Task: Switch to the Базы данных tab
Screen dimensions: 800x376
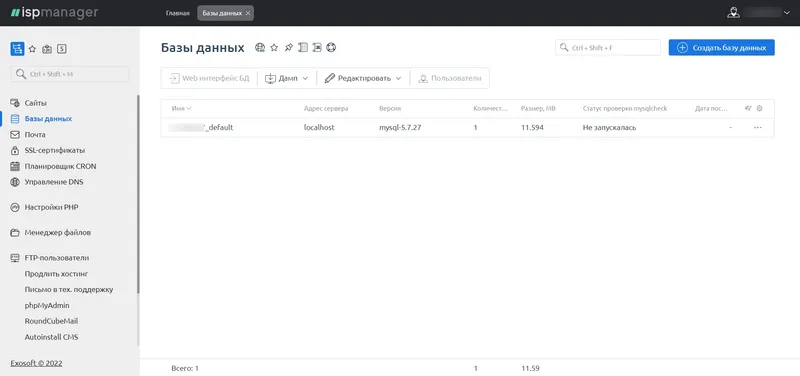Action: [222, 13]
